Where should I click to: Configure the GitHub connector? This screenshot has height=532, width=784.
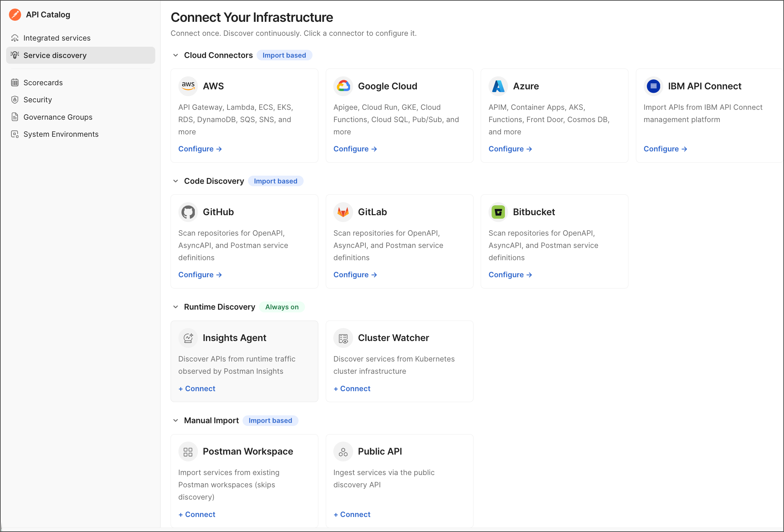(x=200, y=275)
